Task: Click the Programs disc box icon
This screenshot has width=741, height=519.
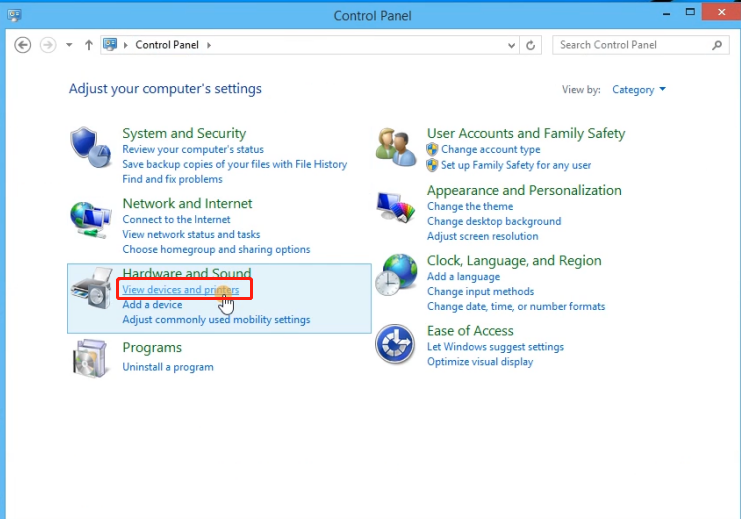Action: (x=90, y=358)
